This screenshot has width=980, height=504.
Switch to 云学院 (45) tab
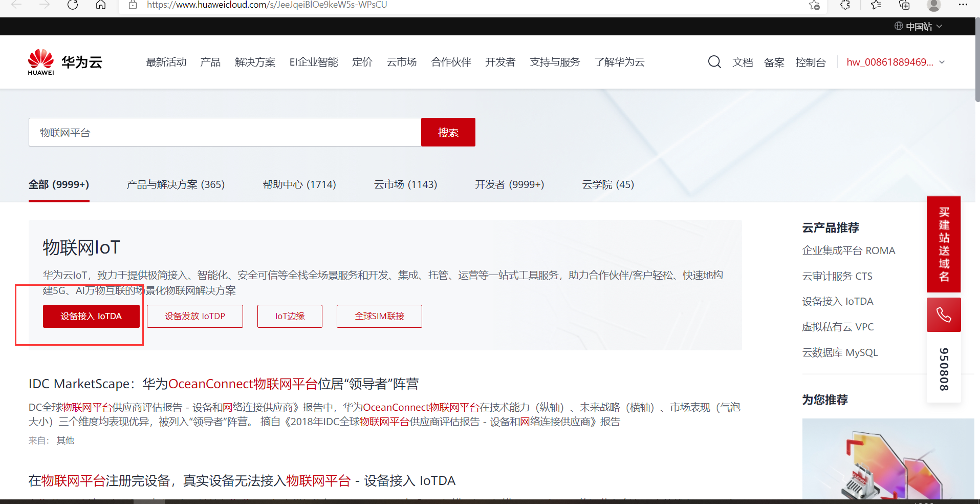(608, 184)
